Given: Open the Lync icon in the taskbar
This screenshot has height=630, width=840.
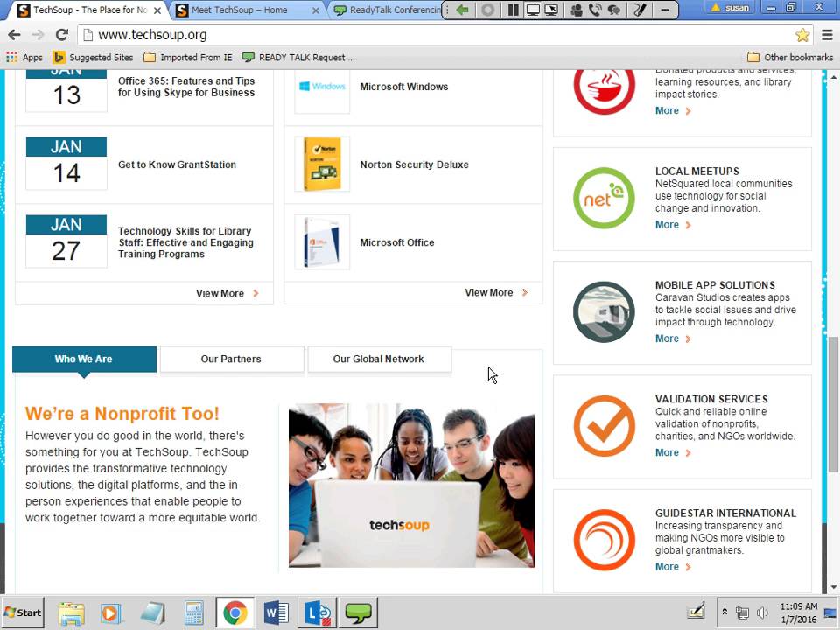Looking at the screenshot, I should [317, 612].
